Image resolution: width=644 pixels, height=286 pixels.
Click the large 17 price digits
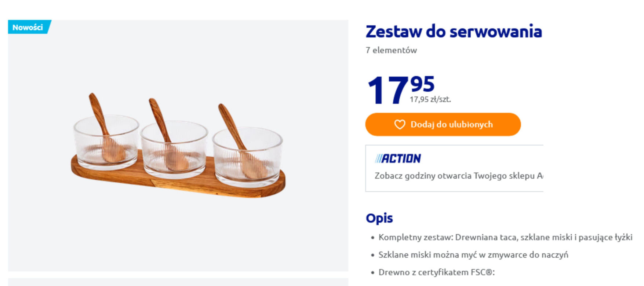[x=388, y=91]
